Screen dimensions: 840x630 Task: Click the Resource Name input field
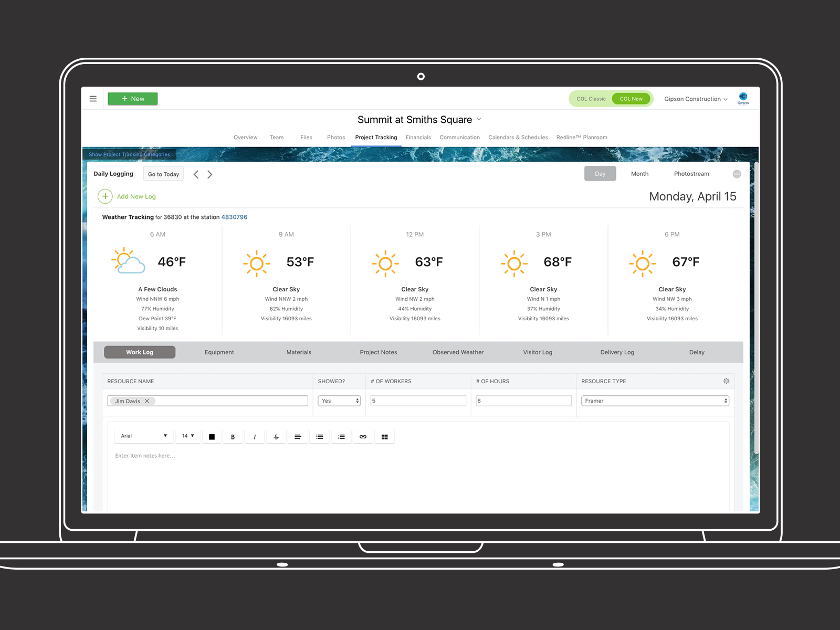(x=207, y=401)
